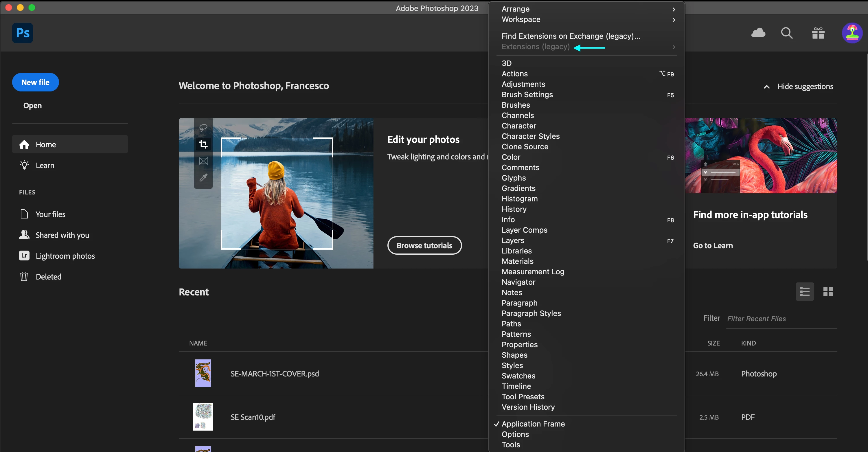868x452 pixels.
Task: Toggle the Options bar menu entry
Action: (515, 434)
